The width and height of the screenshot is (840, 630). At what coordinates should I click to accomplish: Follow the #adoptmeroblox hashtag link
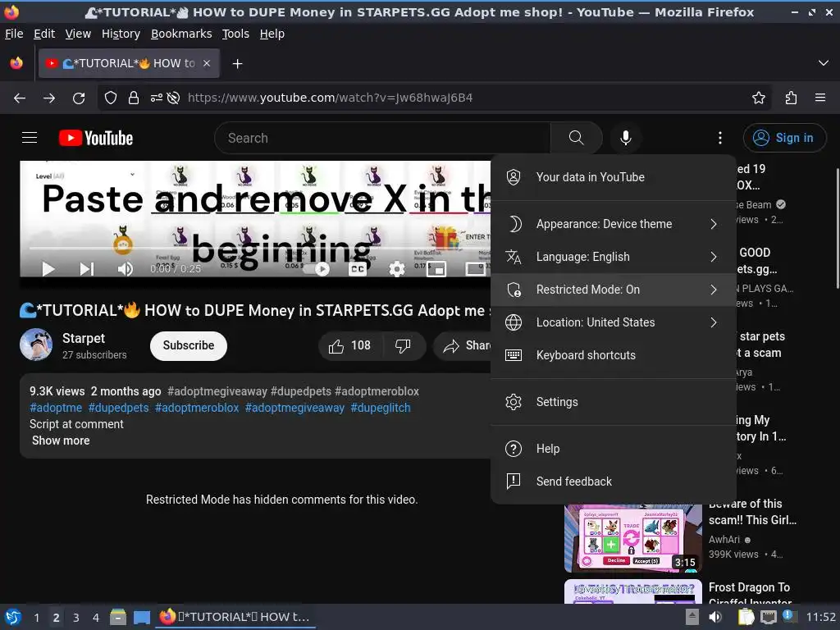197,408
